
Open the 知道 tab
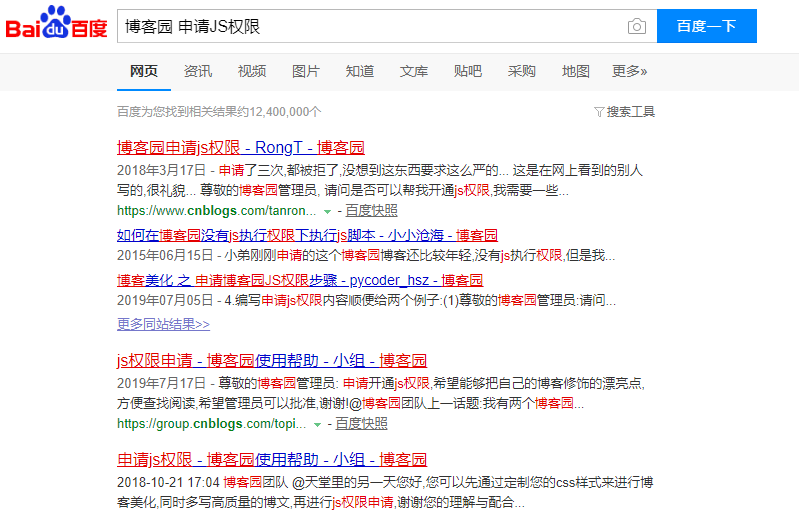point(360,71)
